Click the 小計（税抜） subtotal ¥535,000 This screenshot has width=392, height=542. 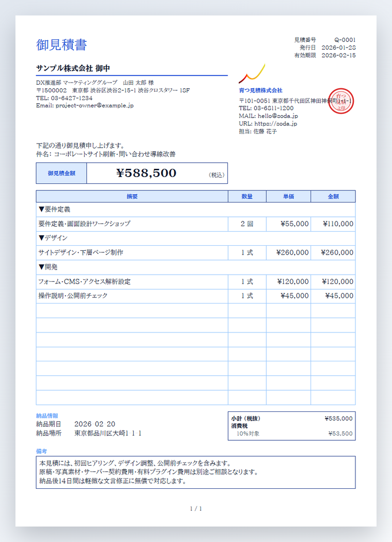[x=338, y=419]
